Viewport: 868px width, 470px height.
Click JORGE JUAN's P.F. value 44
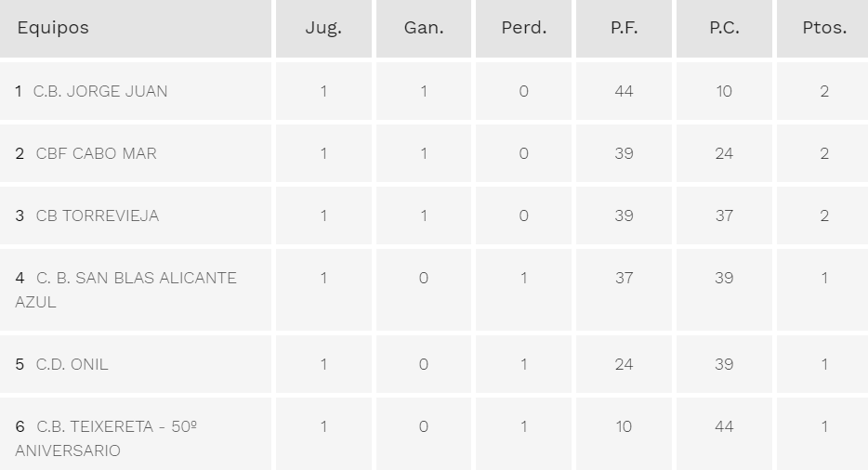624,91
